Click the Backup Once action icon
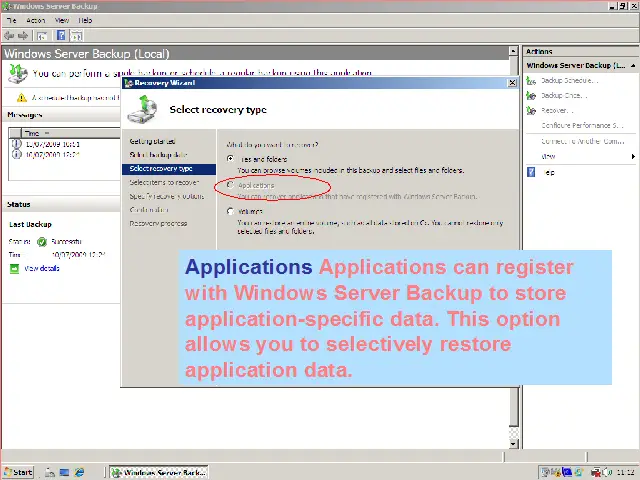 click(x=532, y=95)
